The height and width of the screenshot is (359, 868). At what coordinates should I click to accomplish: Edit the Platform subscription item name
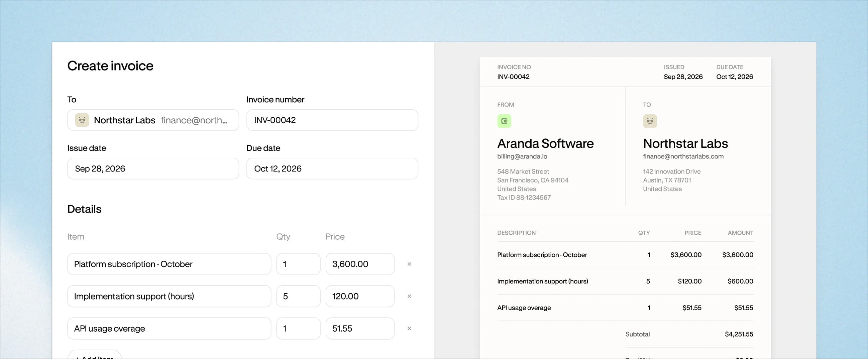(169, 264)
